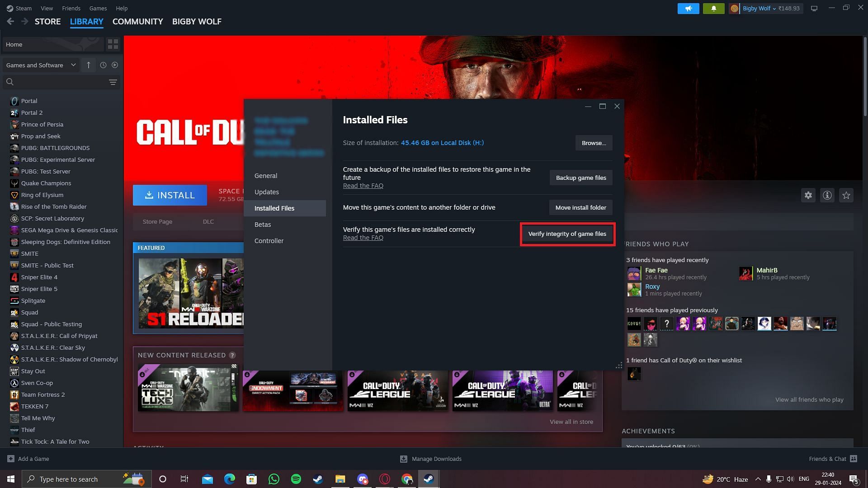Image resolution: width=868 pixels, height=488 pixels.
Task: Show hidden system tray icons
Action: point(758,479)
